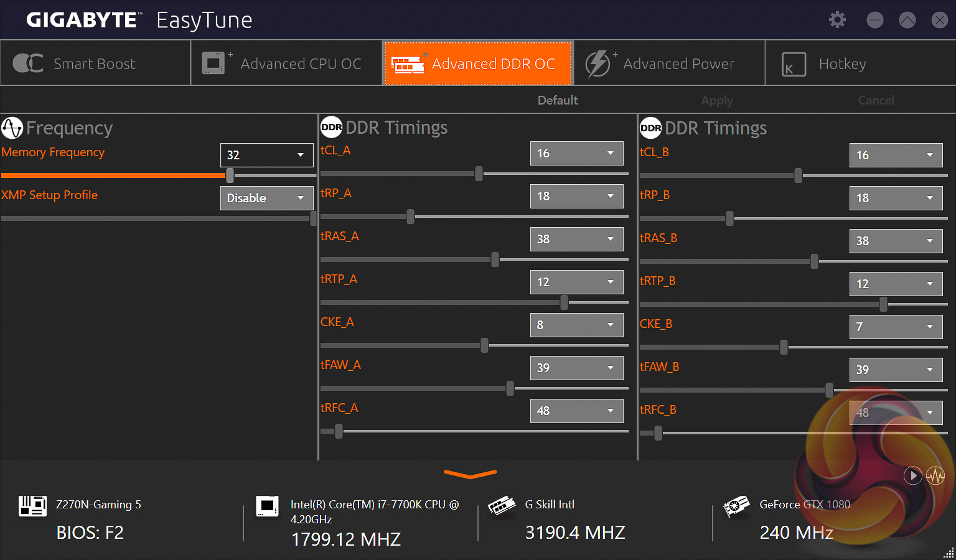
Task: Click the Default button
Action: point(557,100)
